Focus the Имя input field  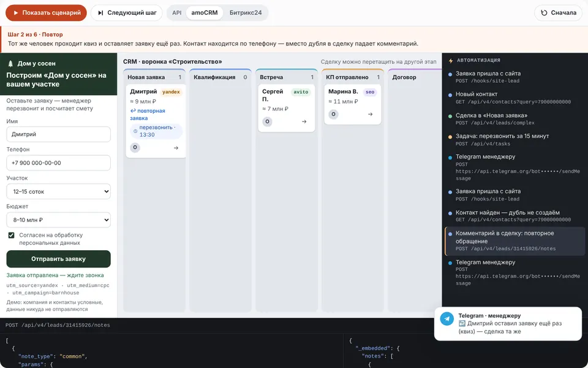(59, 134)
